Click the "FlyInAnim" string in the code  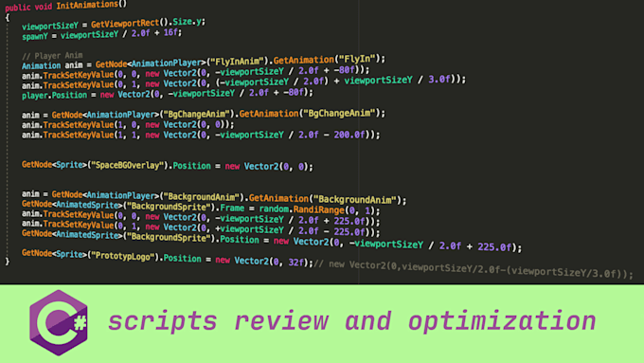[236, 62]
